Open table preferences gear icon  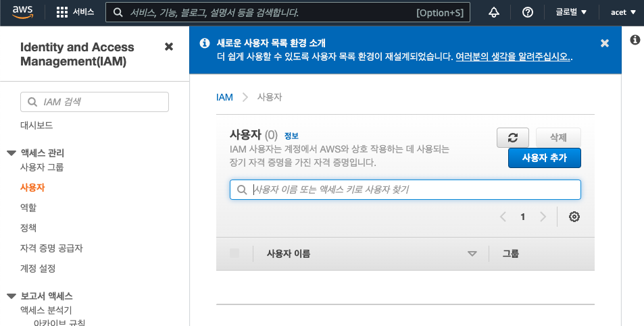pyautogui.click(x=574, y=217)
